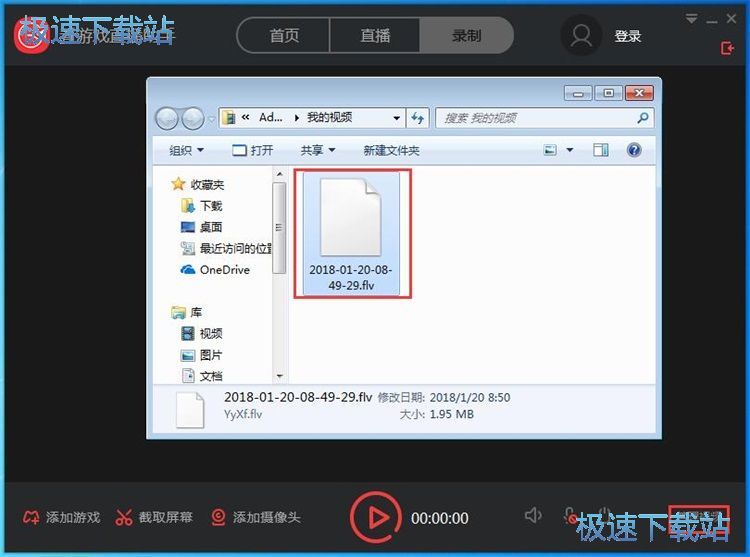
Task: Start recording with the red play button
Action: (376, 517)
